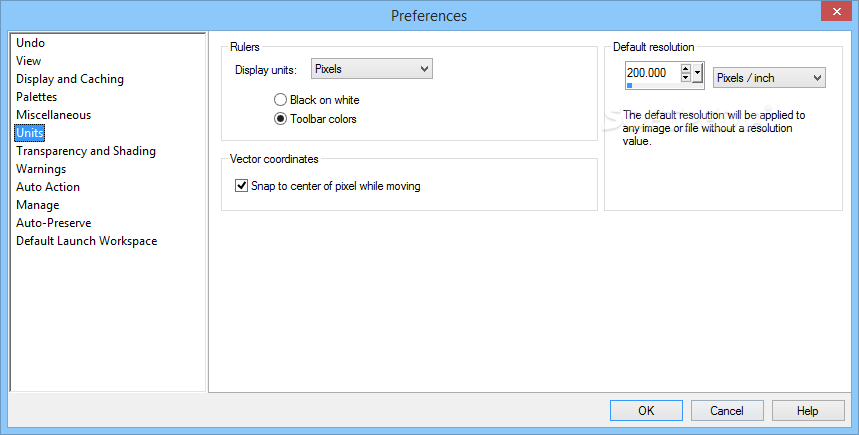Open Auto-Preserve preferences
This screenshot has height=435, width=859.
pyautogui.click(x=53, y=223)
